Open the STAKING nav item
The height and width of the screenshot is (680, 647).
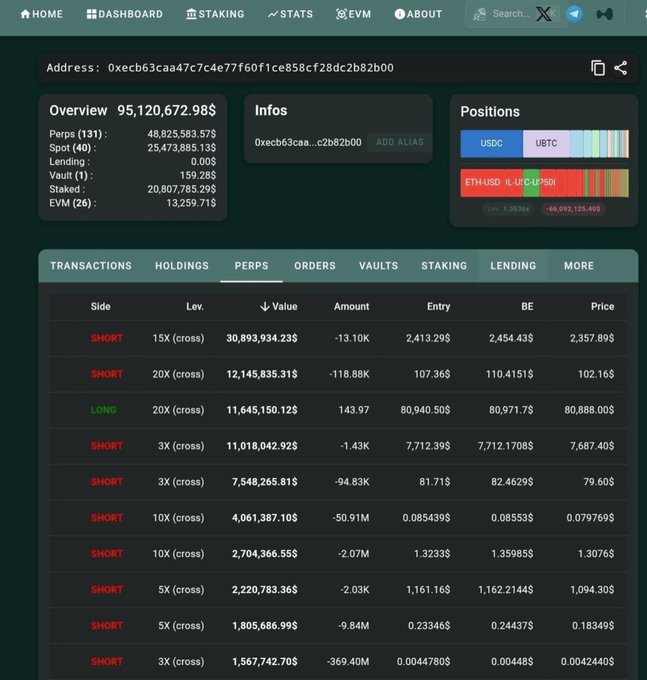215,14
